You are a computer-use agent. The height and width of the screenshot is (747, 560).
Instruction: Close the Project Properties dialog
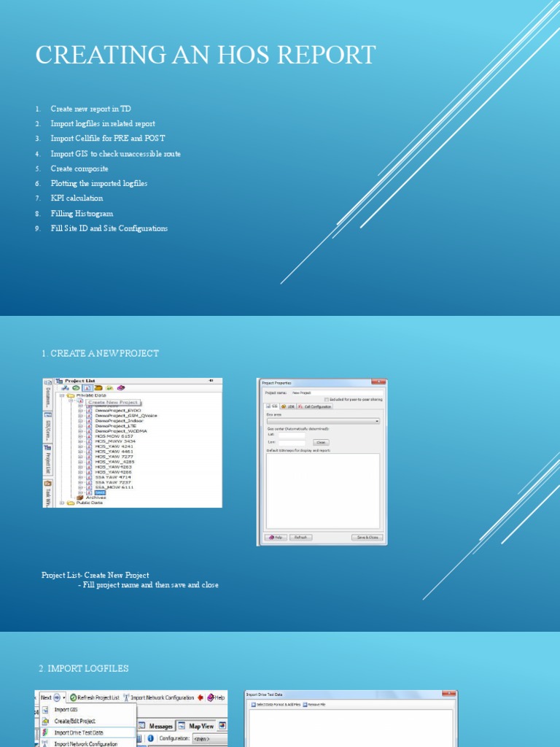pyautogui.click(x=378, y=382)
